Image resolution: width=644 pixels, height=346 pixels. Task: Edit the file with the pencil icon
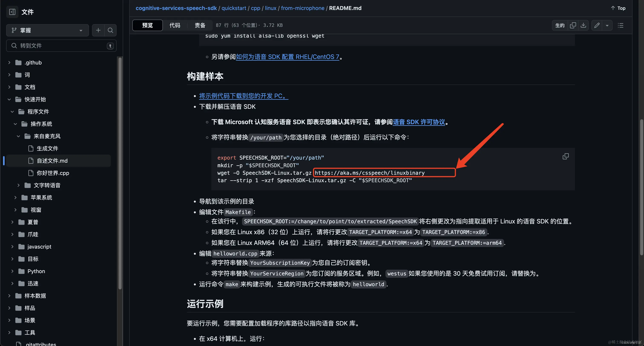tap(597, 25)
